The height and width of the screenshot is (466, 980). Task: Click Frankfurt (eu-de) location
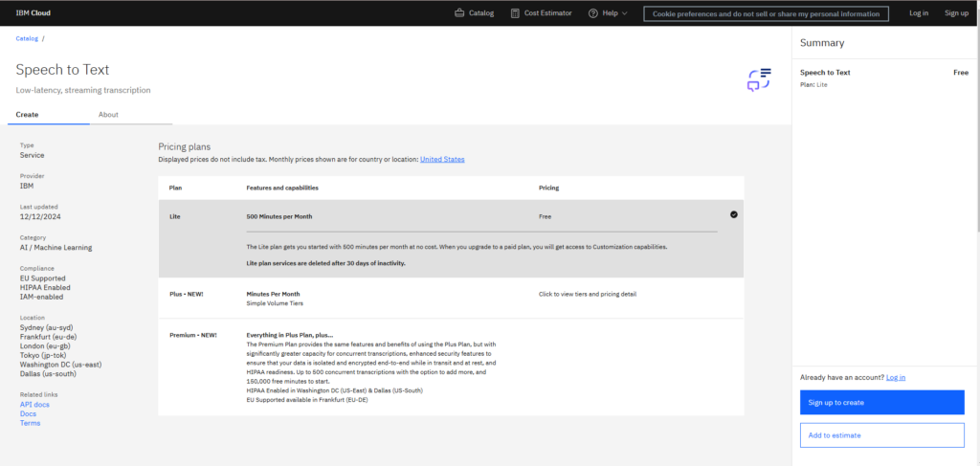point(49,337)
